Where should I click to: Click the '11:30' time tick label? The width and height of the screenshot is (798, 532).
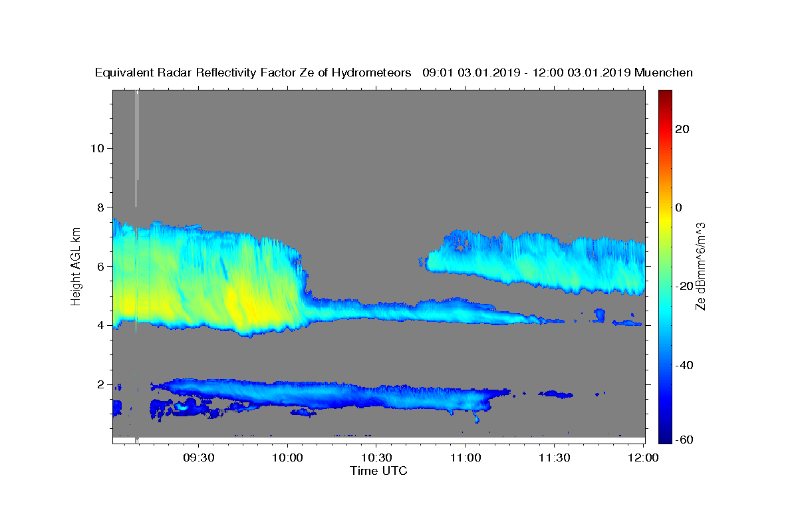tap(554, 458)
